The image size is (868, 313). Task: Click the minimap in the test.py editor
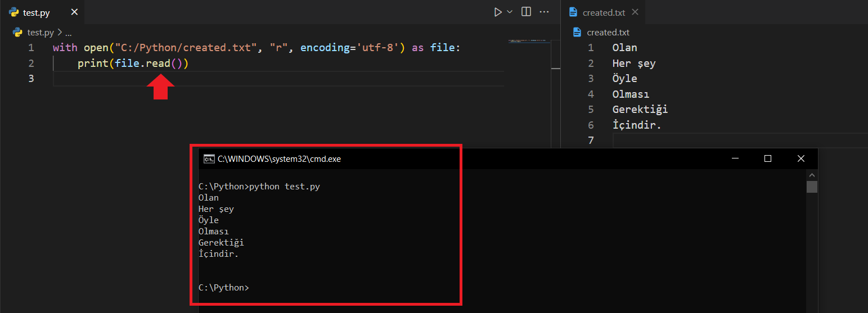pyautogui.click(x=529, y=41)
